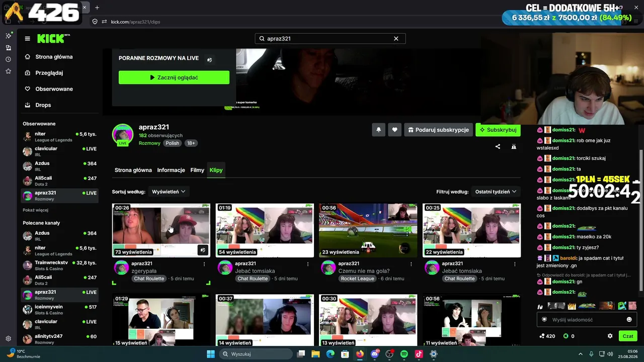Click the 420 channel points icon

pyautogui.click(x=542, y=336)
